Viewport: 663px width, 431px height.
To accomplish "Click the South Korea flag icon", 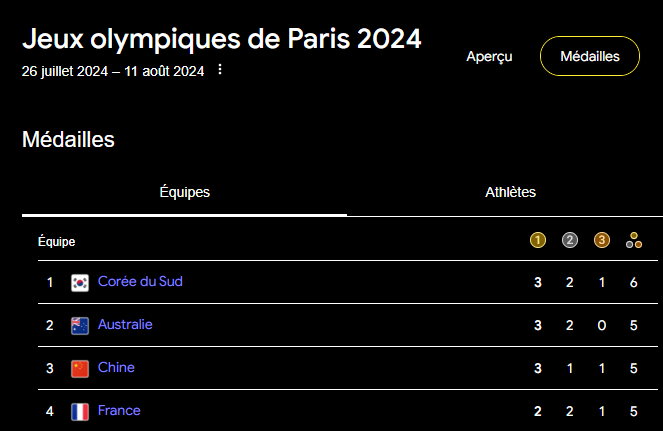I will (80, 283).
